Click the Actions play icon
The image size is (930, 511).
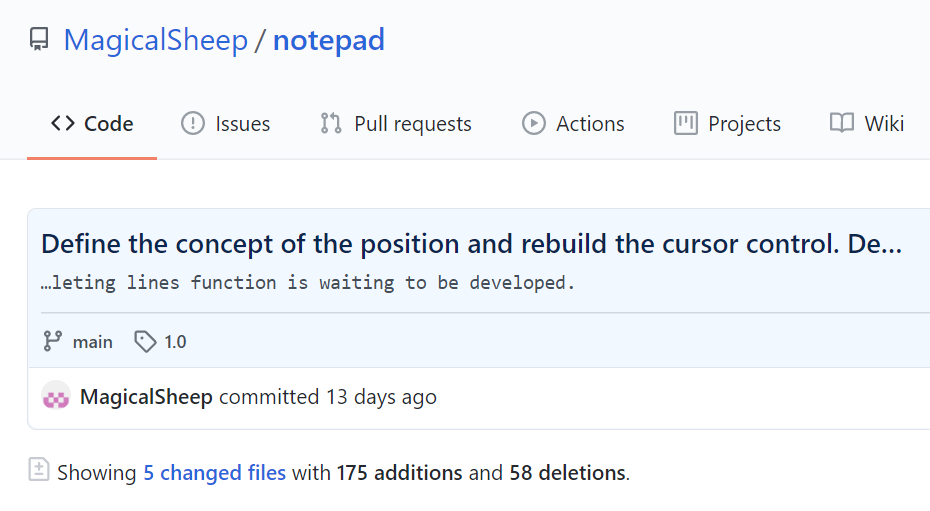pyautogui.click(x=534, y=123)
